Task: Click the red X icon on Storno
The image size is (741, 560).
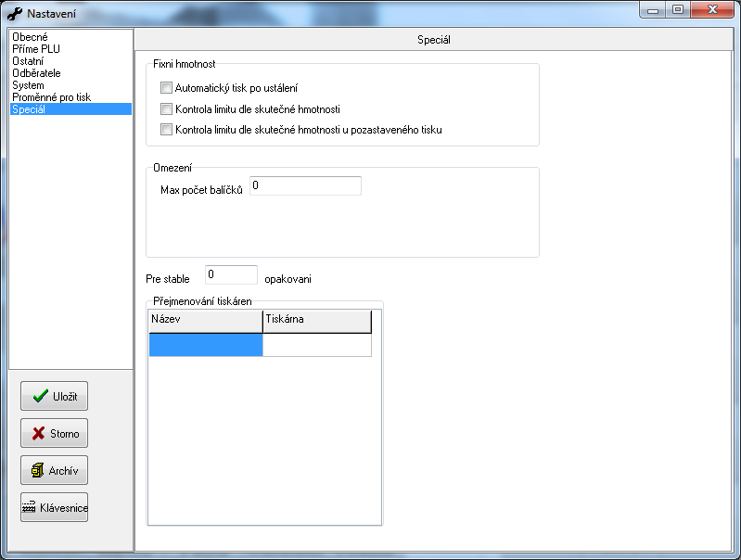Action: (39, 433)
